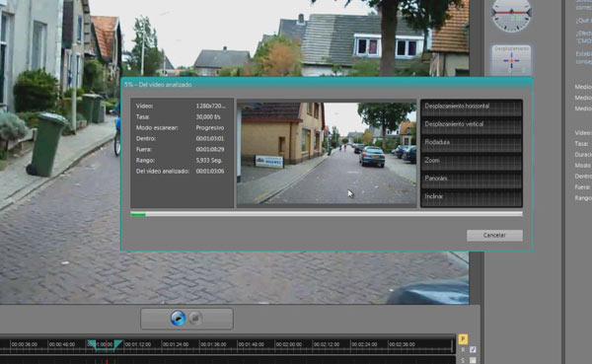The width and height of the screenshot is (592, 364).
Task: Click the analyzed time value 00:01:03:06
Action: [210, 172]
